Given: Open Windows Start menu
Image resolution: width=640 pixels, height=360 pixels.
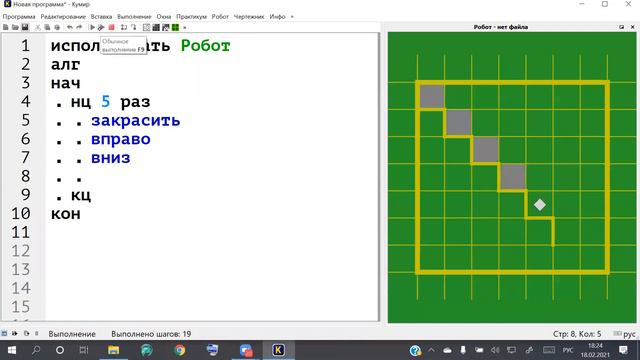Looking at the screenshot, I should coord(11,350).
